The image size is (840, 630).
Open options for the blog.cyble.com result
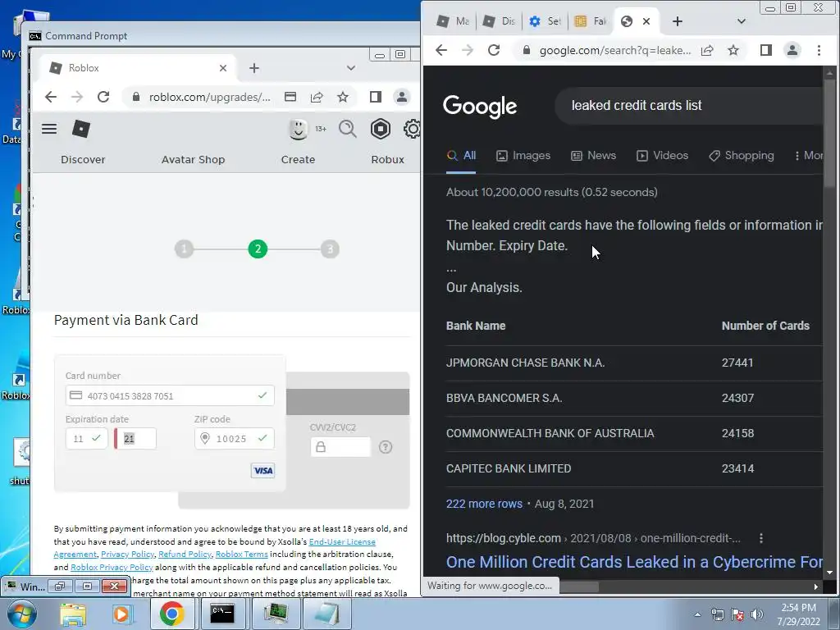[x=761, y=538]
